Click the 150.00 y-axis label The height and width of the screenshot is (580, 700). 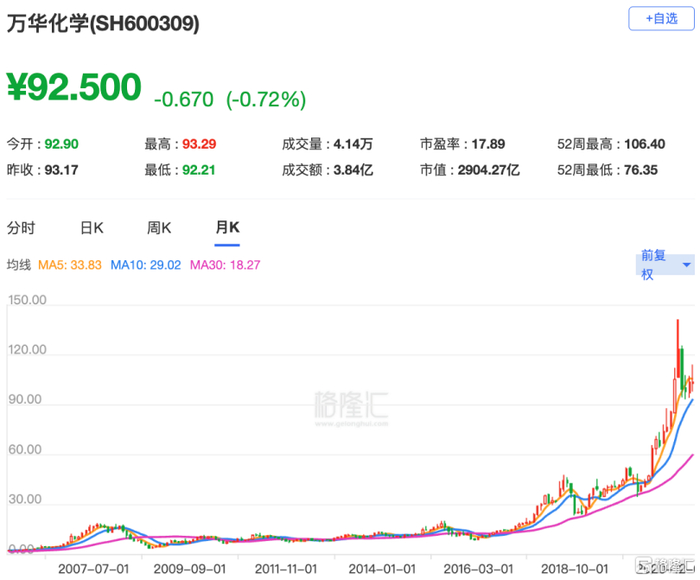pyautogui.click(x=27, y=300)
